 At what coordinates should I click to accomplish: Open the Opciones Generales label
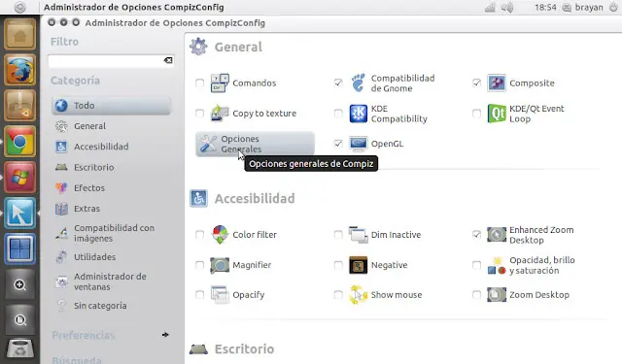(x=241, y=144)
